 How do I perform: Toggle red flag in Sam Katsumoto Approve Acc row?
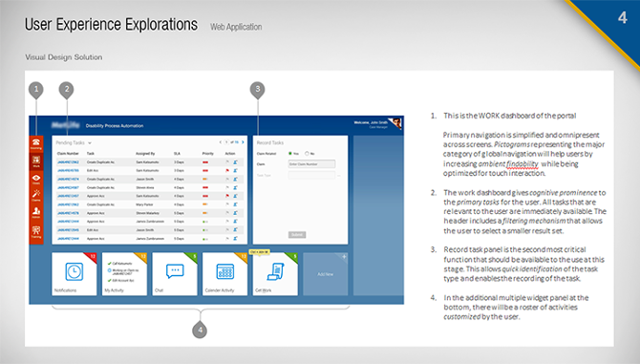(x=227, y=196)
